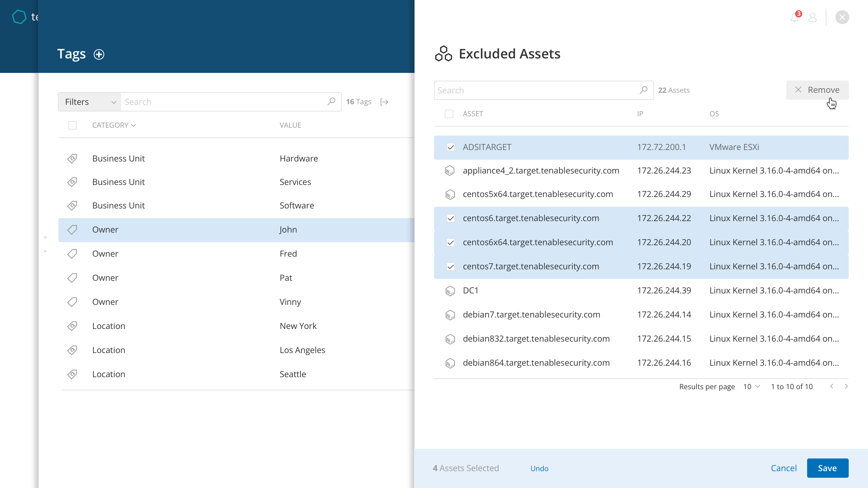Save the excluded assets changes
Image resolution: width=868 pixels, height=488 pixels.
827,468
